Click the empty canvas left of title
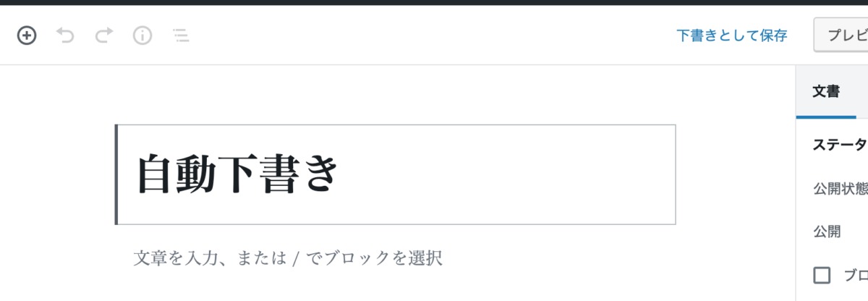Image resolution: width=868 pixels, height=301 pixels. point(58,174)
